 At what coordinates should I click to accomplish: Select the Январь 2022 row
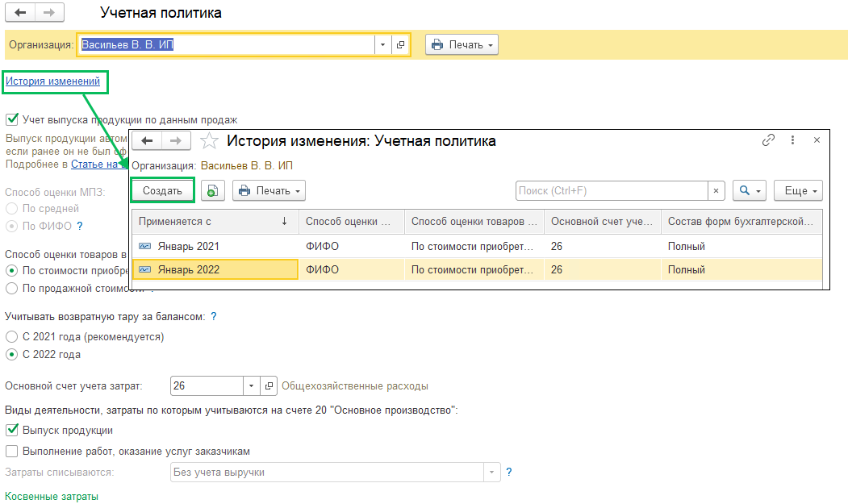click(x=477, y=270)
